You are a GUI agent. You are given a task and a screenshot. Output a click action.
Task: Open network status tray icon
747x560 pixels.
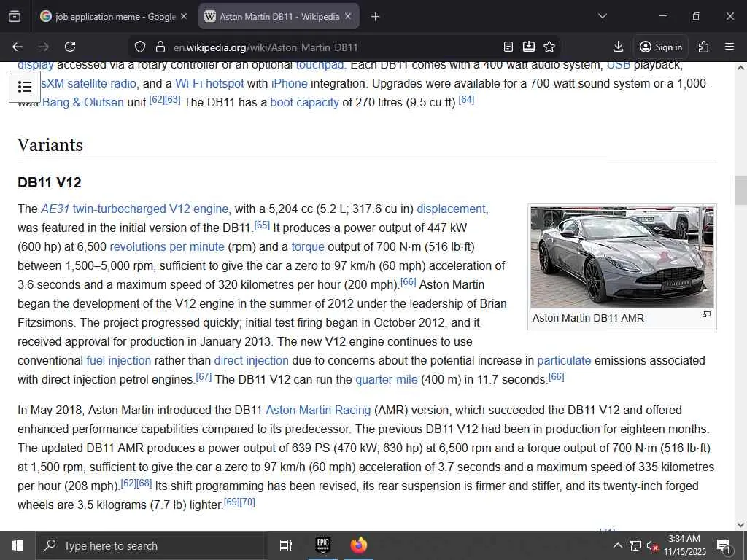pyautogui.click(x=635, y=545)
